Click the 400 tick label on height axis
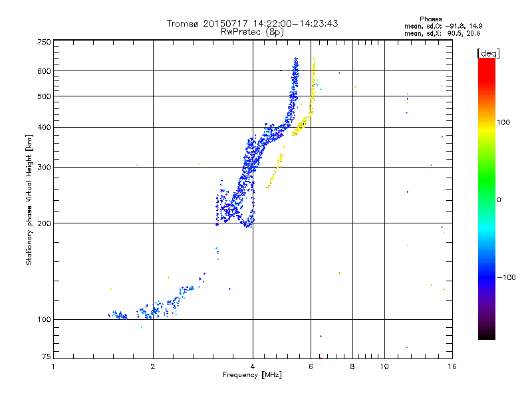This screenshot has height=399, width=532. tap(44, 127)
